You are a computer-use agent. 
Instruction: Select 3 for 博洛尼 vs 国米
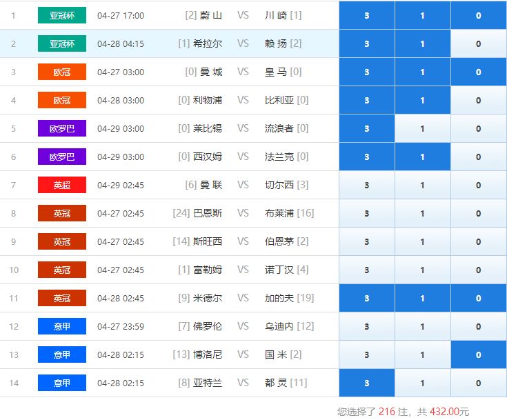click(367, 354)
